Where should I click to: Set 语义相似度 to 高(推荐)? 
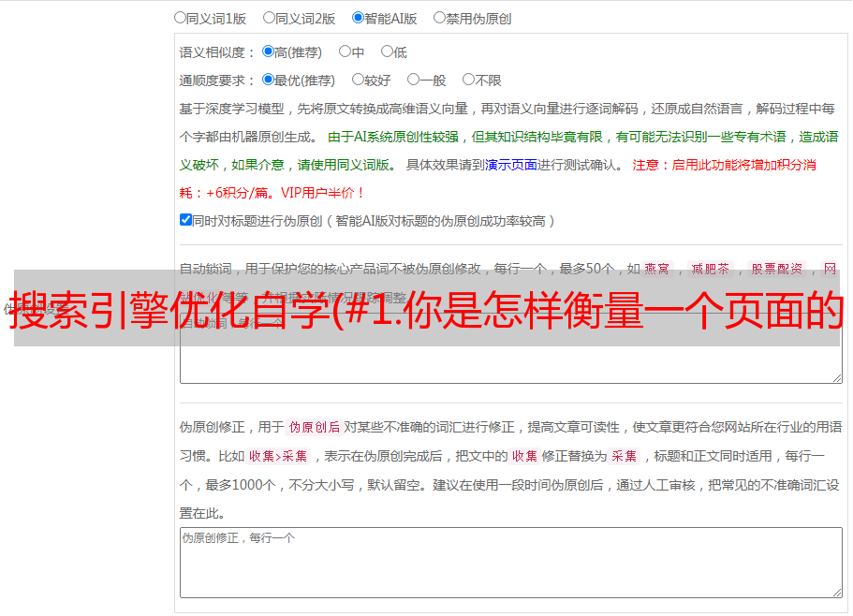click(x=268, y=51)
